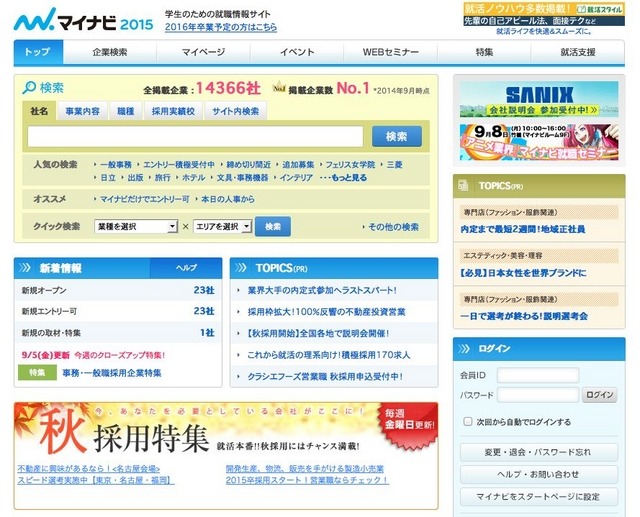Click the ヘルプ button in 新着情報 header
640x517 pixels.
coord(186,268)
